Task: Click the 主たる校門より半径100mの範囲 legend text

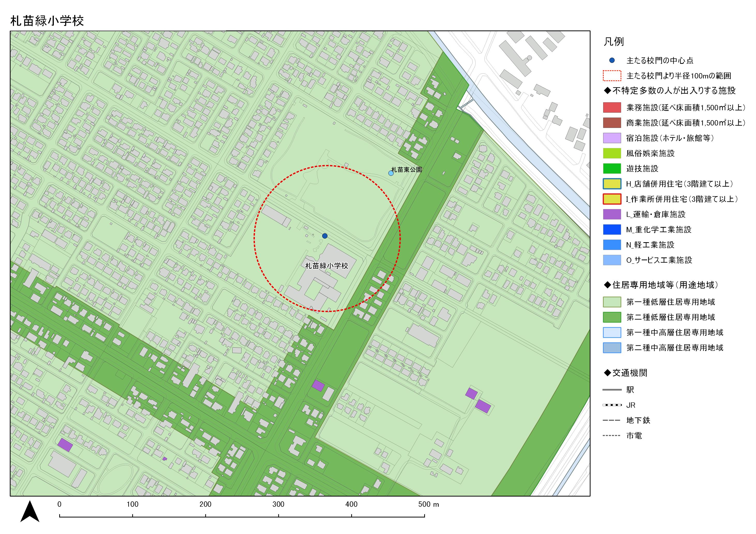Action: click(679, 76)
